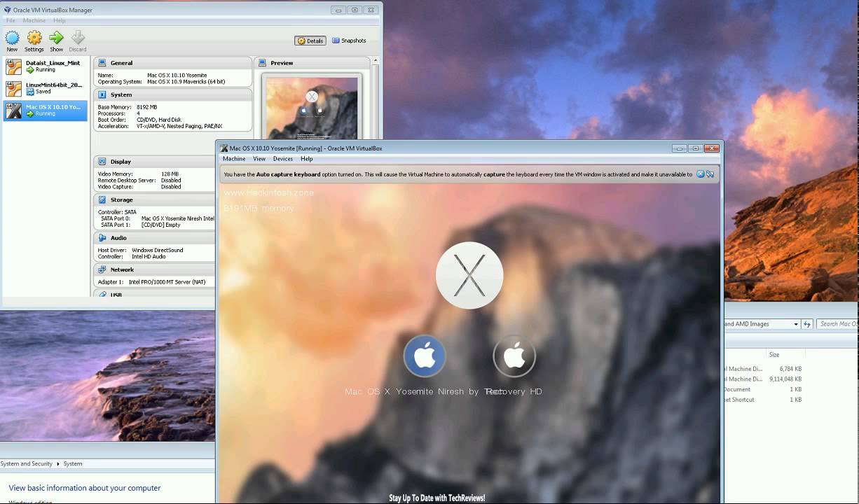Open the General section title link

[x=121, y=63]
